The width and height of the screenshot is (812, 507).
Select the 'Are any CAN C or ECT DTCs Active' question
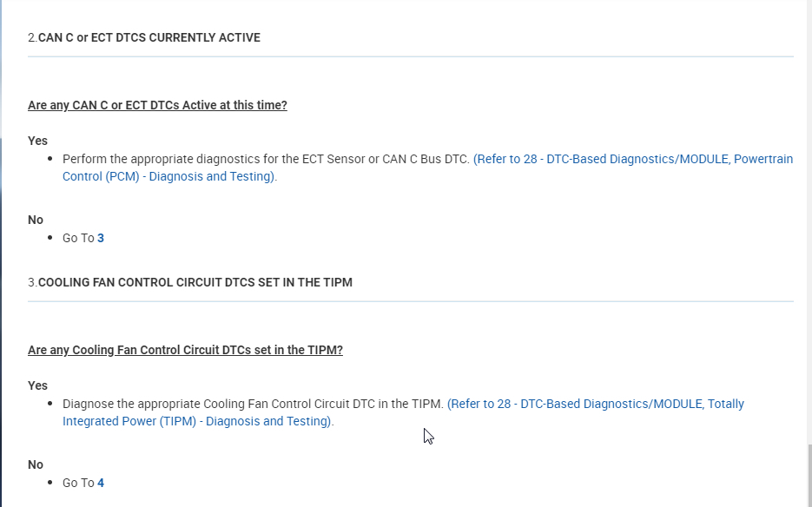(157, 105)
